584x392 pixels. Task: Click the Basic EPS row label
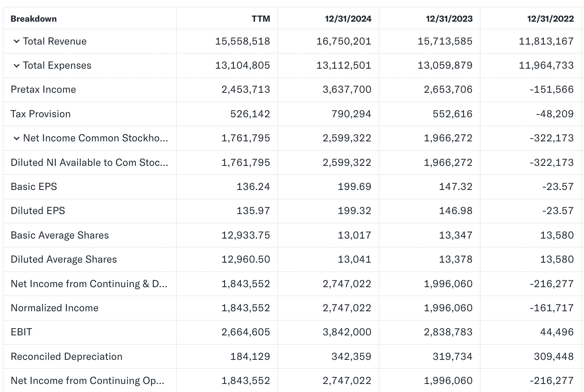coord(34,187)
